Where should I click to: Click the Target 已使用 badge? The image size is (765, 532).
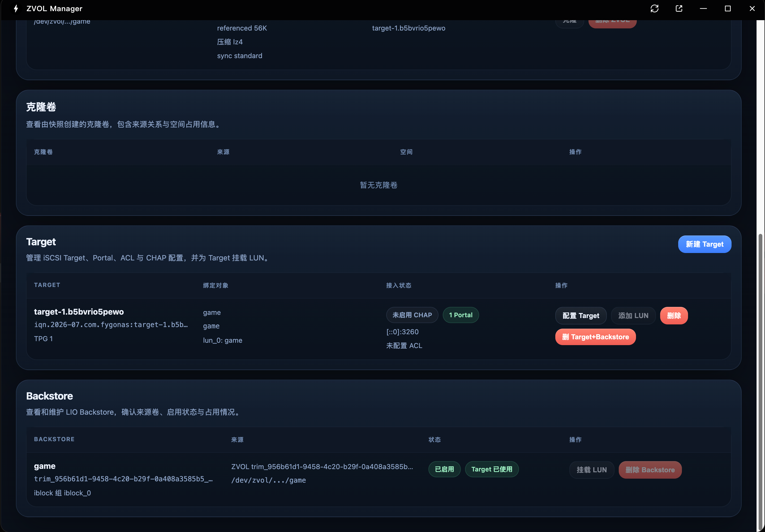click(x=492, y=469)
